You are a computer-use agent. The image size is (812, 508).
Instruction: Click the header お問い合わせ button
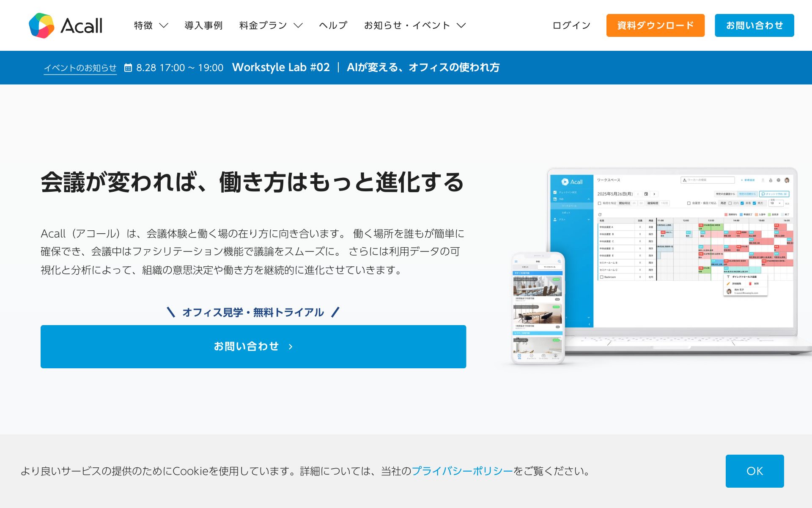754,25
